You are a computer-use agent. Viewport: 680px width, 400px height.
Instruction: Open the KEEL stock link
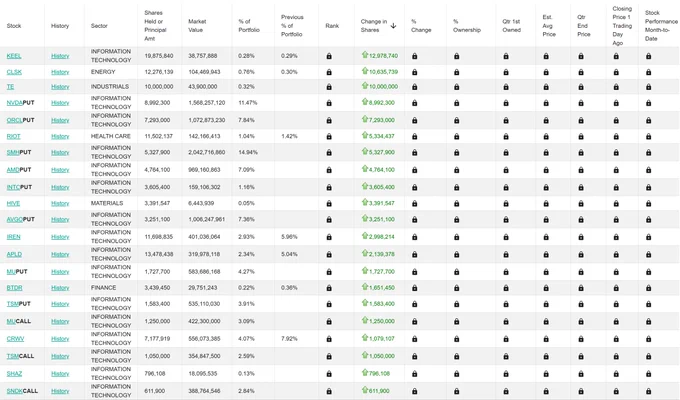click(14, 56)
